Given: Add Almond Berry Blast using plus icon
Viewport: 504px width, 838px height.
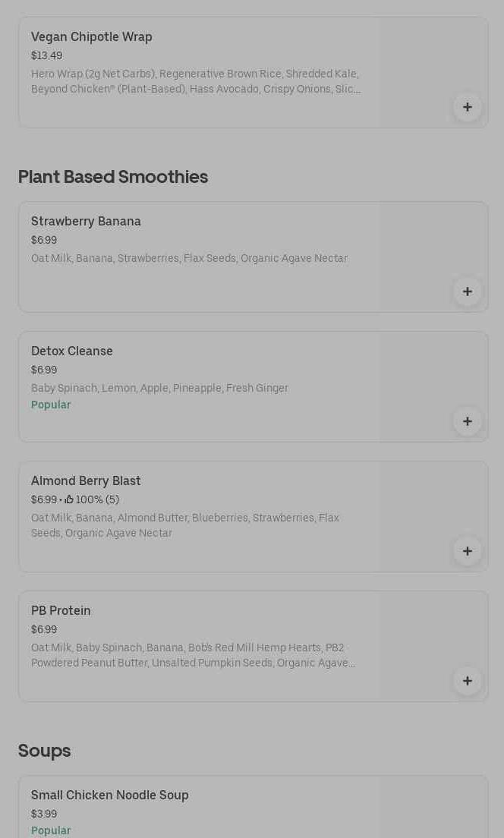Looking at the screenshot, I should pyautogui.click(x=467, y=551).
